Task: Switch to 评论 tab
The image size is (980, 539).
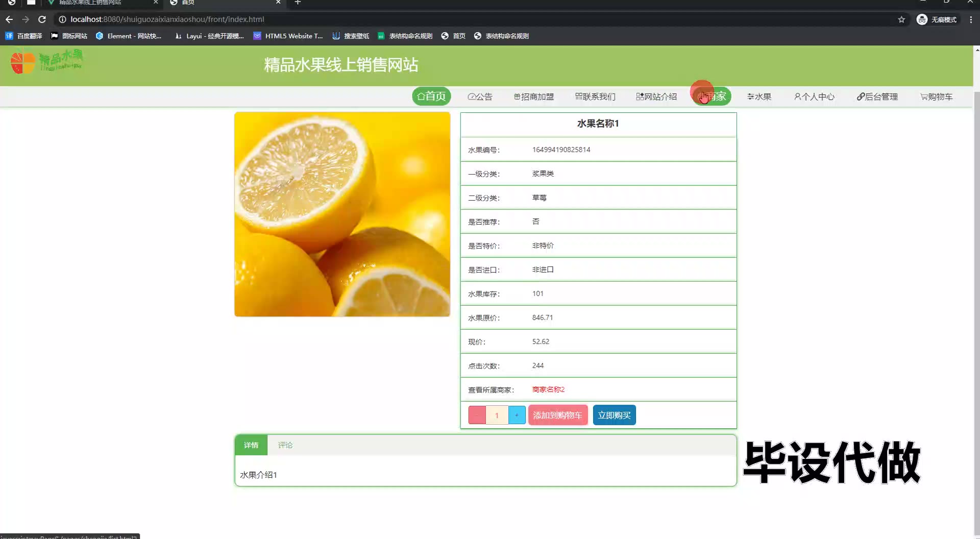Action: pos(285,445)
